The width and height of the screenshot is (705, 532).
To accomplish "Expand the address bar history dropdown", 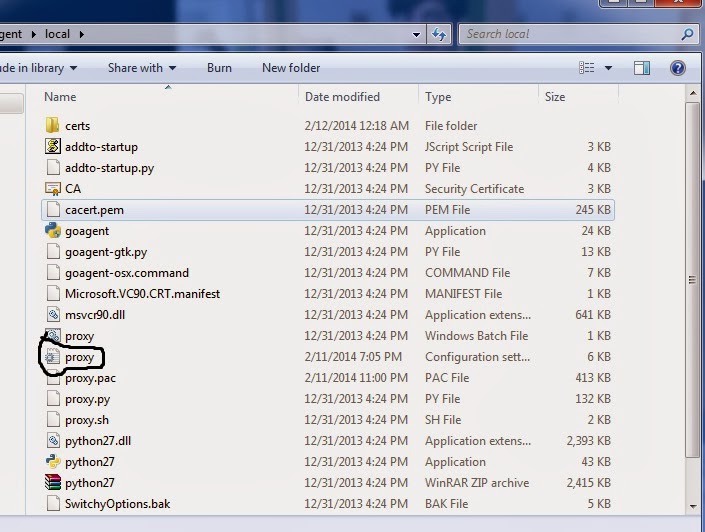I will pos(416,35).
